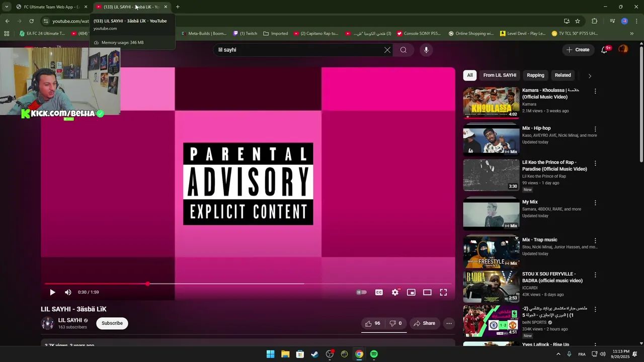Screen dimensions: 644x362
Task: Select the Related filter chip
Action: (x=563, y=75)
